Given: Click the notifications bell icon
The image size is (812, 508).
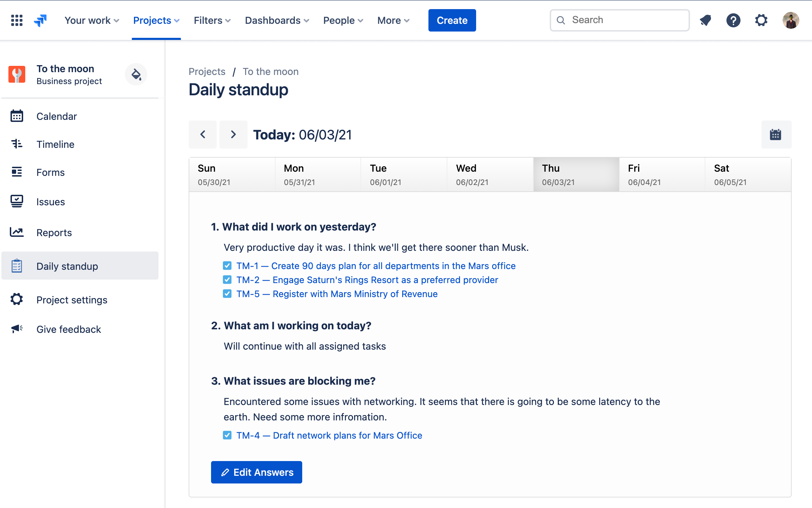Looking at the screenshot, I should [705, 20].
